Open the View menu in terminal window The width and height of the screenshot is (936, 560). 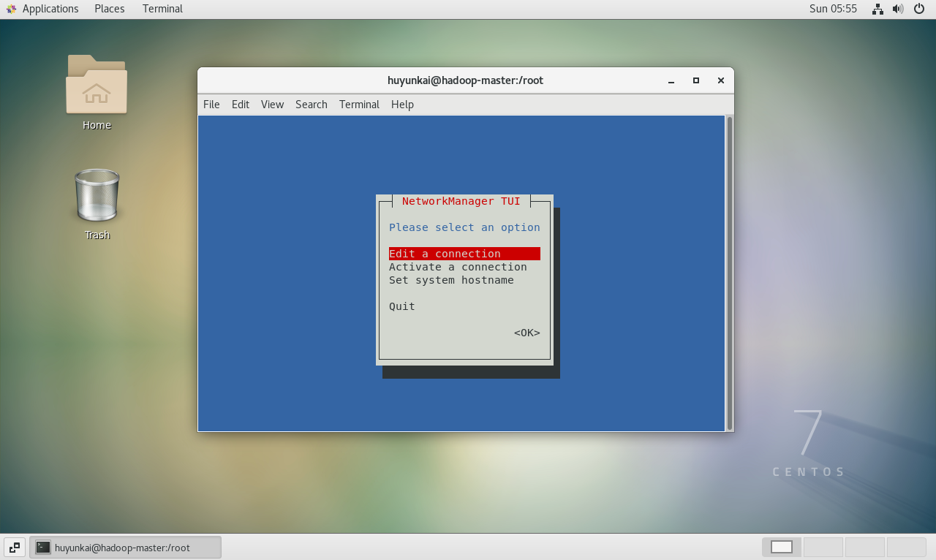[x=272, y=105]
